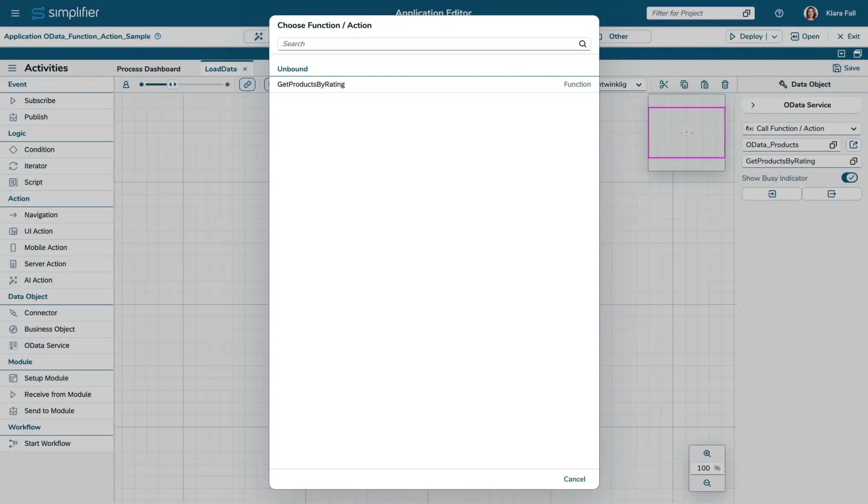
Task: Toggle the Activities hamburger menu
Action: (12, 68)
